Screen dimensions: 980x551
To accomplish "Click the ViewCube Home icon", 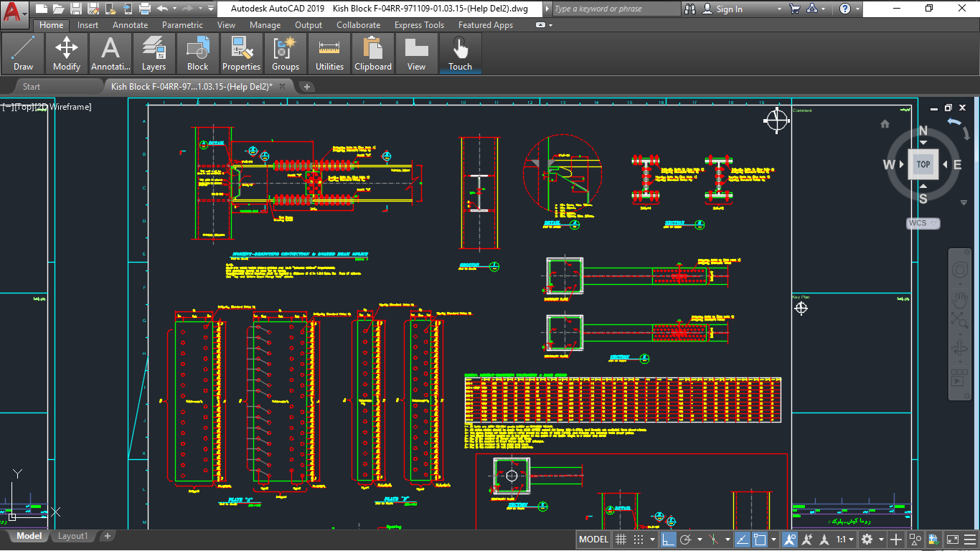I will [x=885, y=124].
